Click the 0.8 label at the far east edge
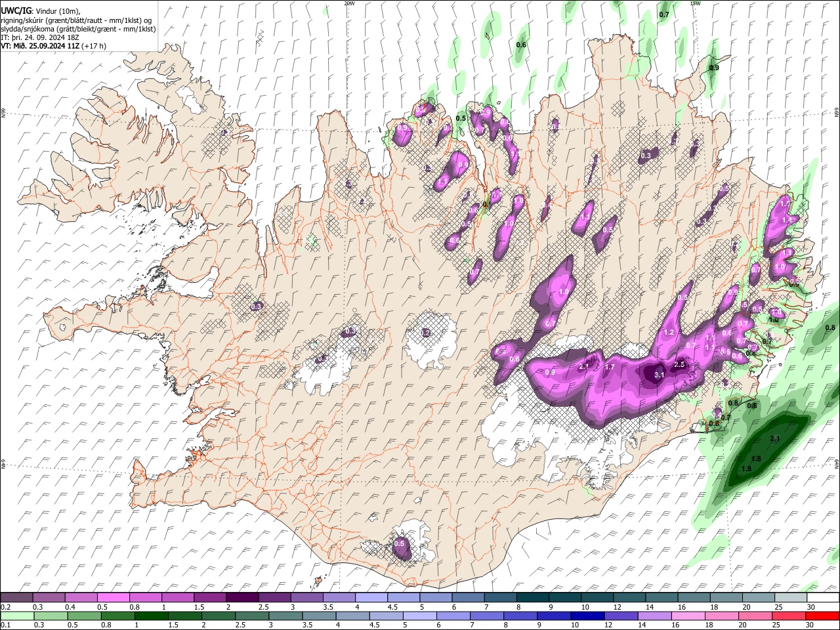The width and height of the screenshot is (840, 630). tap(830, 327)
